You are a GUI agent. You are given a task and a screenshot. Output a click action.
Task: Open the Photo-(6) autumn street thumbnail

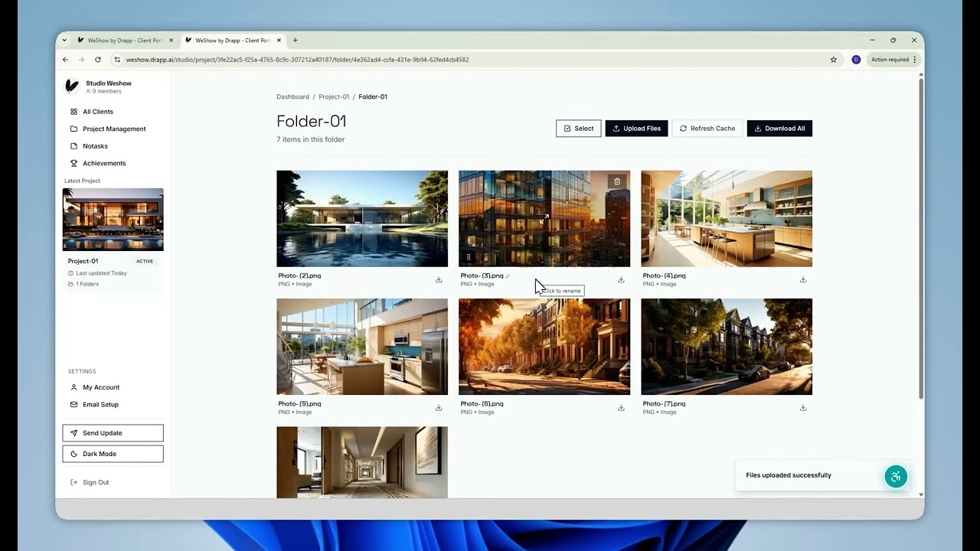coord(544,347)
